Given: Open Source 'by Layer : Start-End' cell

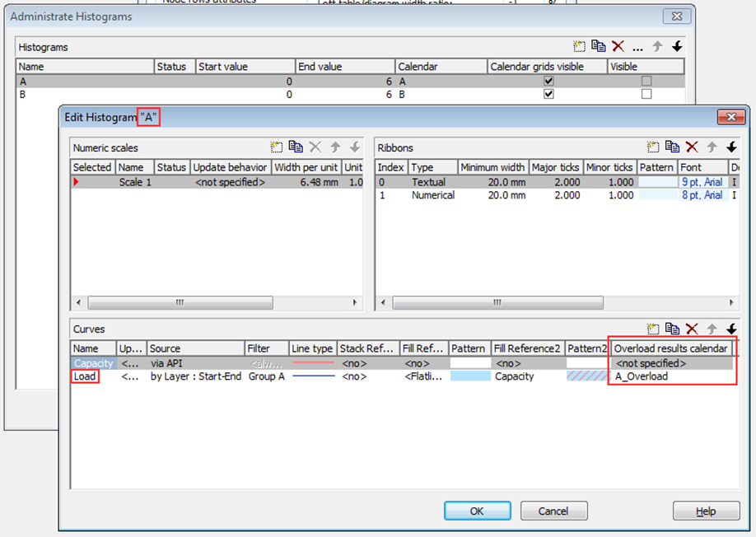Looking at the screenshot, I should click(x=196, y=376).
